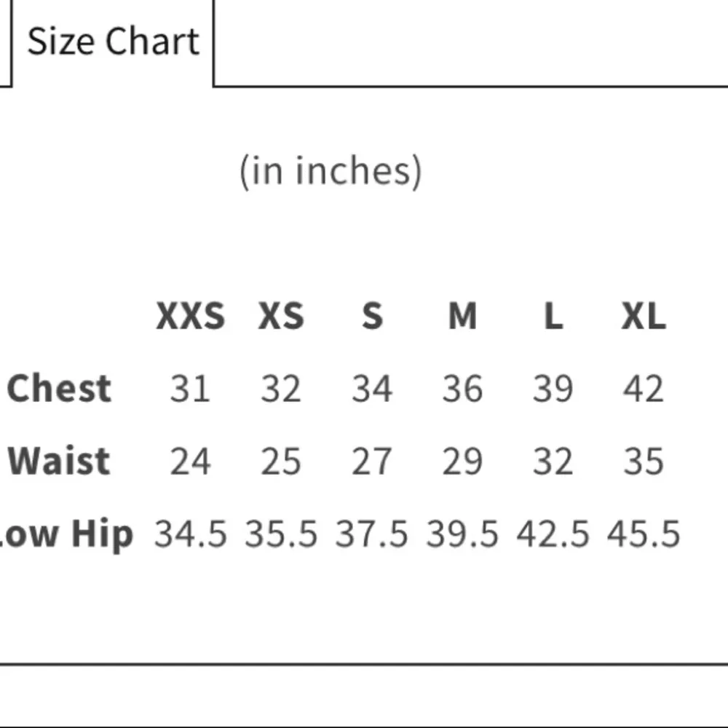728x728 pixels.
Task: Click the XS size column header
Action: point(281,317)
